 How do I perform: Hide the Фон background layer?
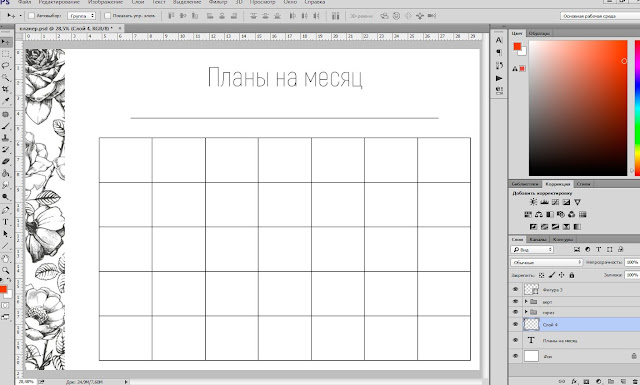pyautogui.click(x=516, y=356)
